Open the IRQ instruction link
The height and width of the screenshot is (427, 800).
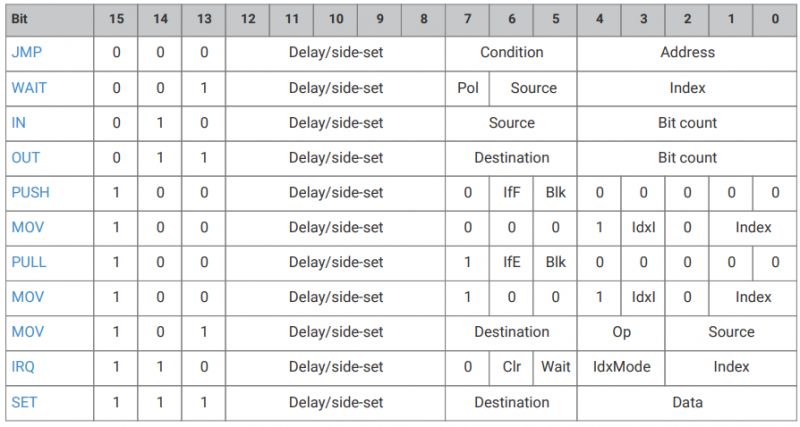click(23, 366)
